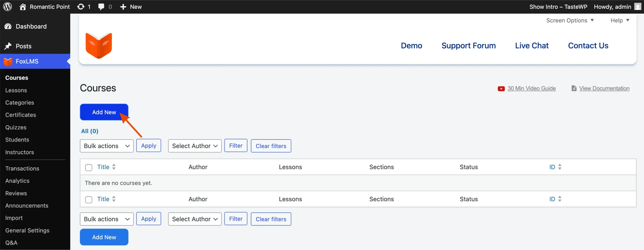Go to Quizzes in the sidebar menu

[16, 127]
